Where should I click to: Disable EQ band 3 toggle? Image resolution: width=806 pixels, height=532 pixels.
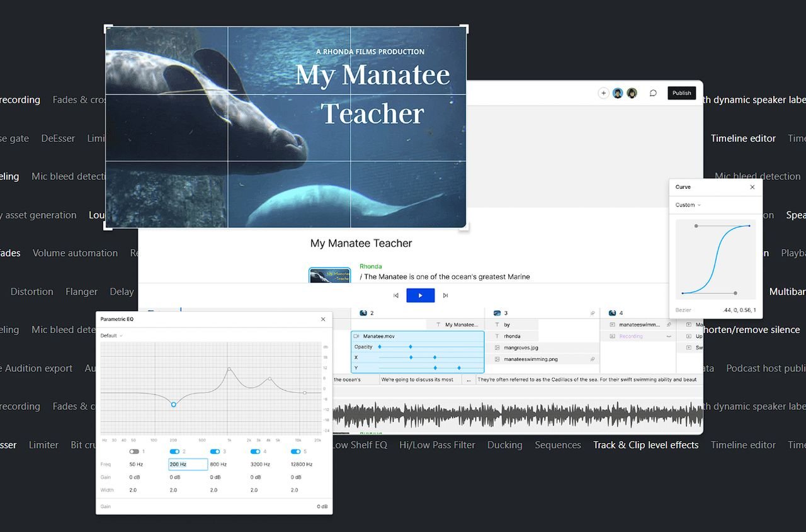point(215,451)
